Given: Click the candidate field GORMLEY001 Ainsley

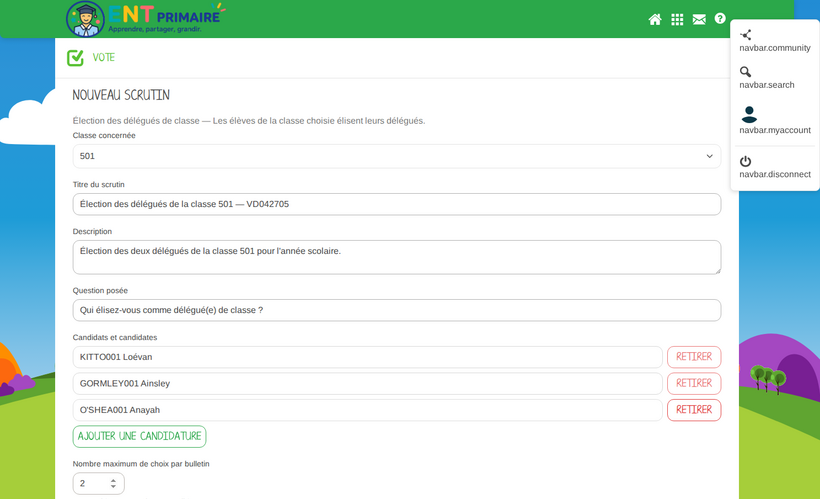Looking at the screenshot, I should (368, 384).
